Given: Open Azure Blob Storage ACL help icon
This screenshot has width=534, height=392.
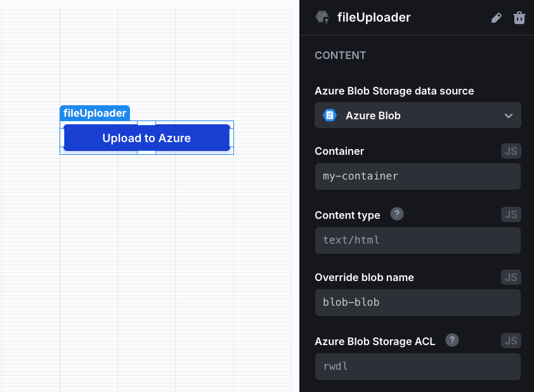Looking at the screenshot, I should click(452, 340).
